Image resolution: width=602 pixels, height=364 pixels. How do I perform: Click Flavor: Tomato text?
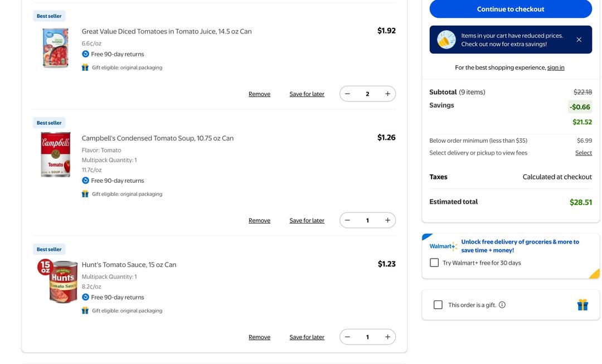(101, 150)
